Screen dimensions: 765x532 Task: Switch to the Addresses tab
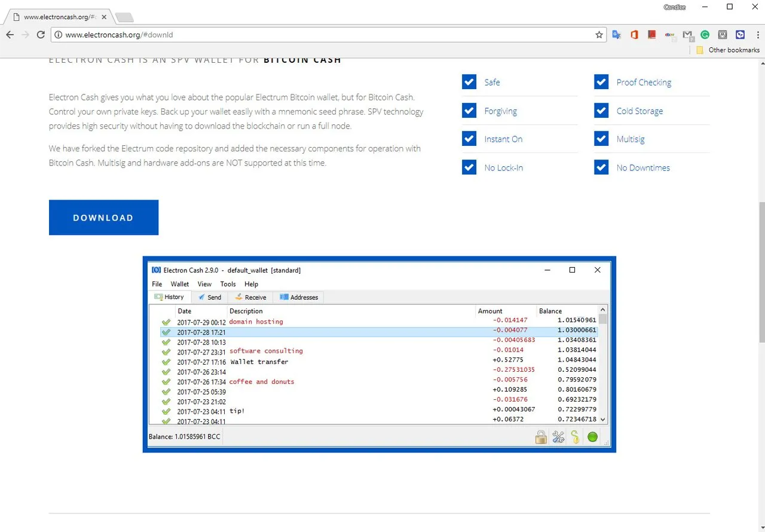[299, 297]
